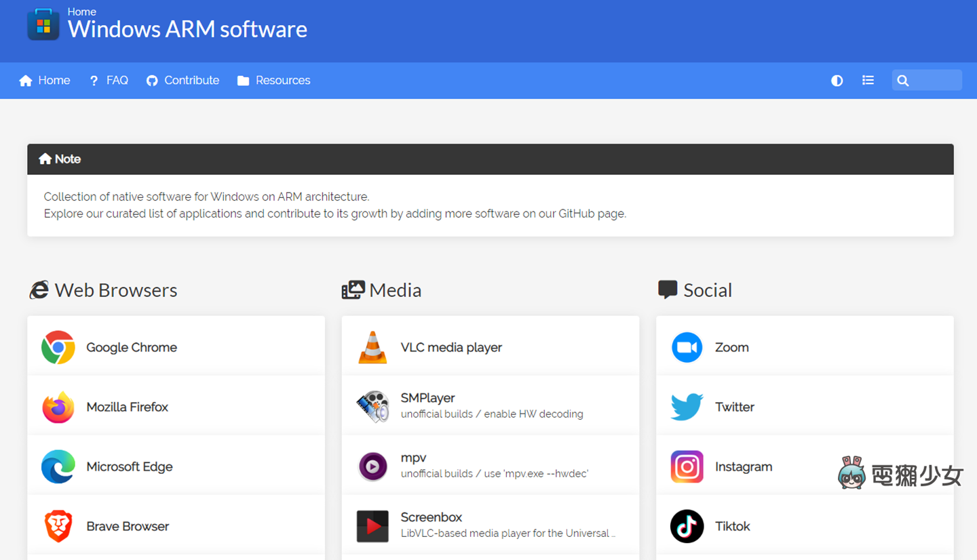Screen dimensions: 977x560
Task: Click the Windows ARM software title
Action: click(x=187, y=29)
